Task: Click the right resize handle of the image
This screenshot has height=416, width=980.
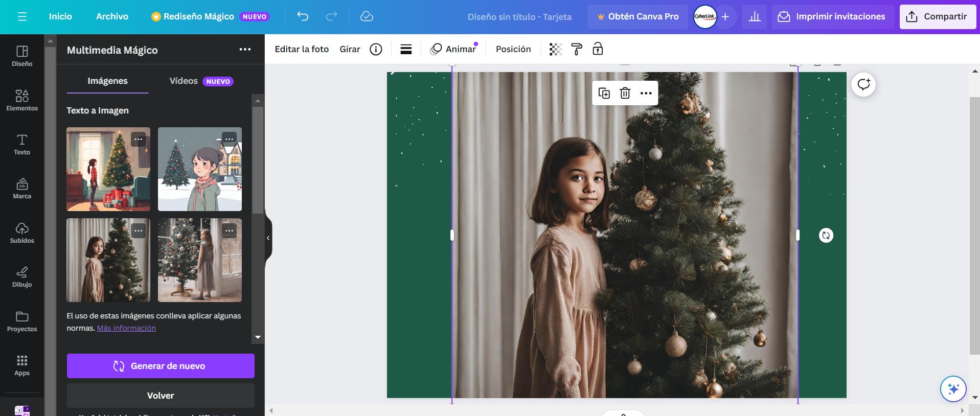Action: 797,235
